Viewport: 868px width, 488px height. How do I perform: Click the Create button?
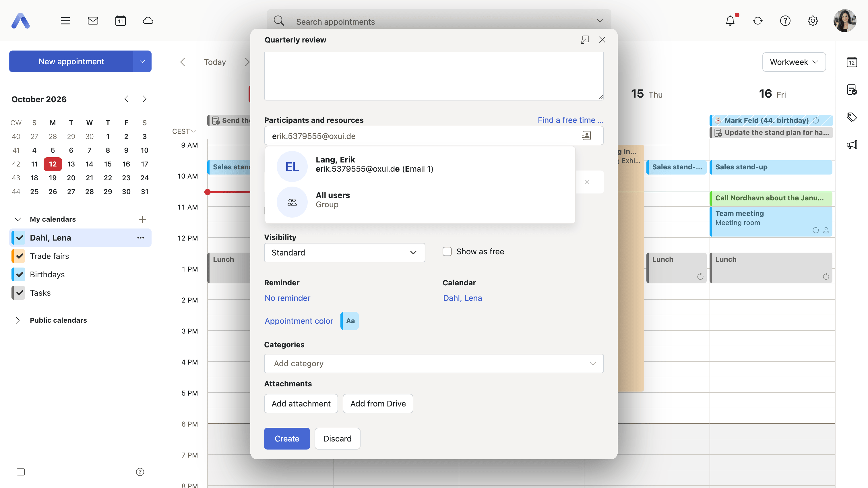287,438
